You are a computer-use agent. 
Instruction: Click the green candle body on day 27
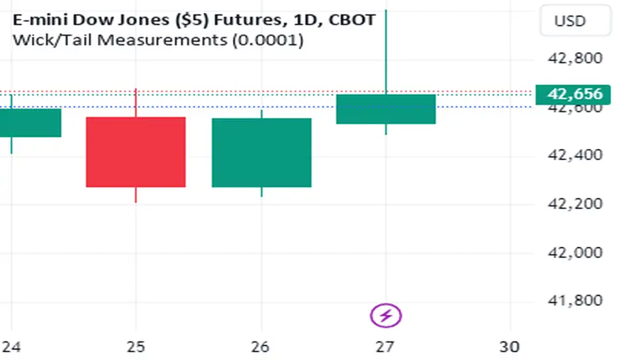pos(386,109)
